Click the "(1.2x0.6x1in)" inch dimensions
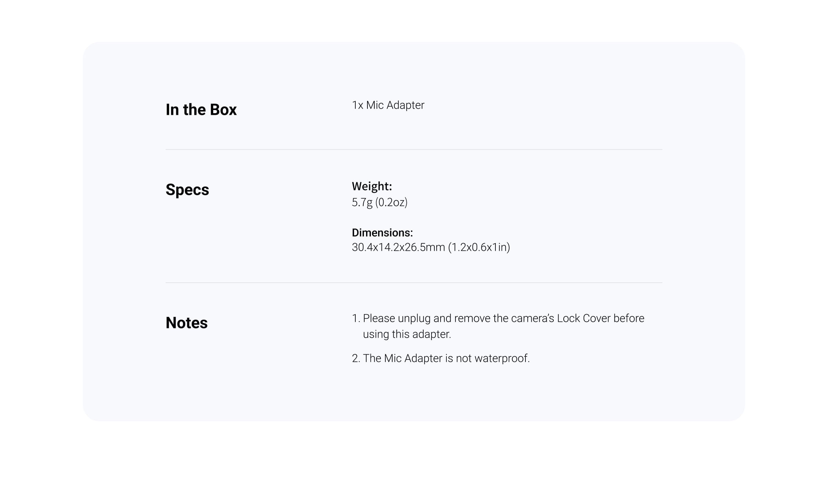 [x=479, y=247]
